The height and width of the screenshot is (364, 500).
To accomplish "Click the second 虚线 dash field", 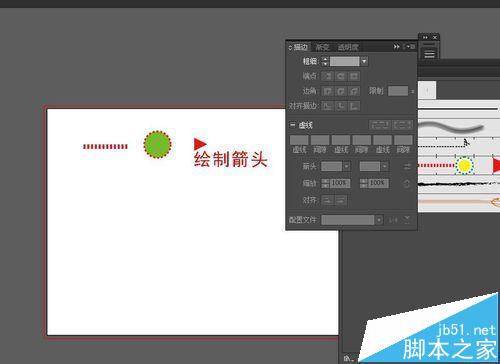I will pyautogui.click(x=341, y=140).
